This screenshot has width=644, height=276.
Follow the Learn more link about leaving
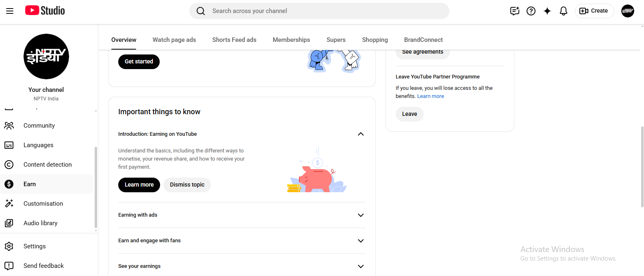430,96
